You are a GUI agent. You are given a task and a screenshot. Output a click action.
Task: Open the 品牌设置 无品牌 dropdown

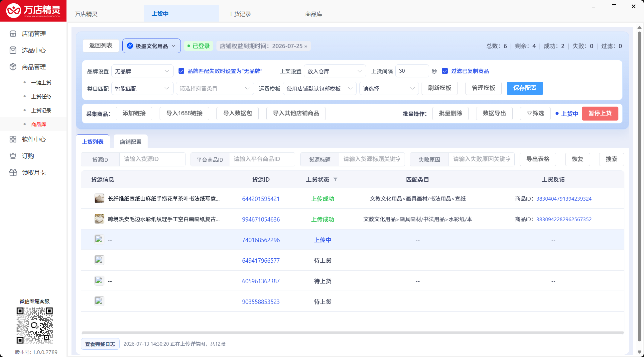tap(142, 71)
